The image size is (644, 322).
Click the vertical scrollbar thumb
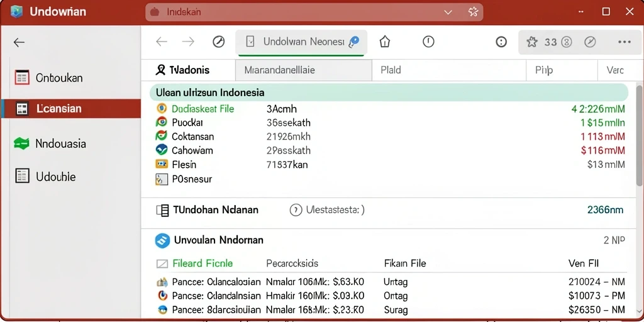[640, 136]
